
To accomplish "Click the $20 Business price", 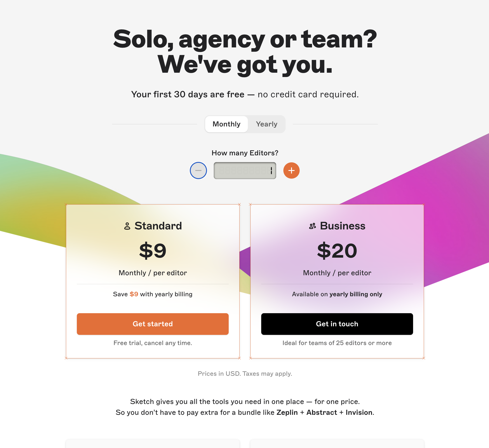I will click(337, 251).
